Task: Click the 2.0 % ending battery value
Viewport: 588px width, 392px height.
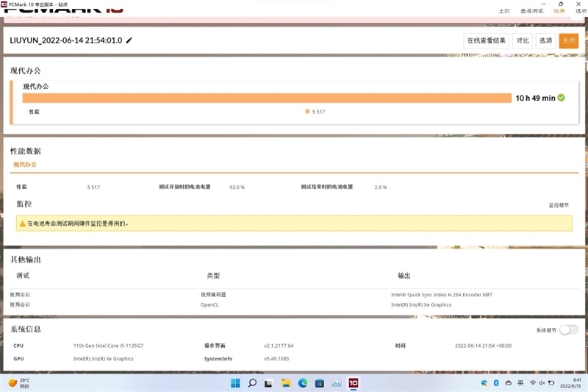Action: point(381,188)
